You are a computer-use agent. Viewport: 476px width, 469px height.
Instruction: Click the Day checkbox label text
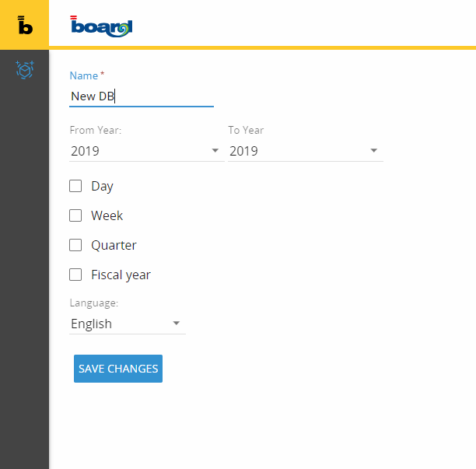[x=102, y=187]
